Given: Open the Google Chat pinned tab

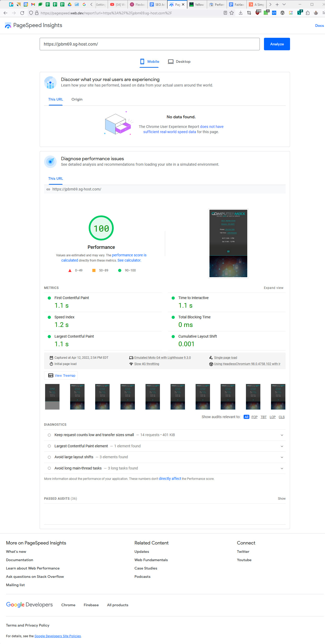Looking at the screenshot, I should pyautogui.click(x=40, y=4).
